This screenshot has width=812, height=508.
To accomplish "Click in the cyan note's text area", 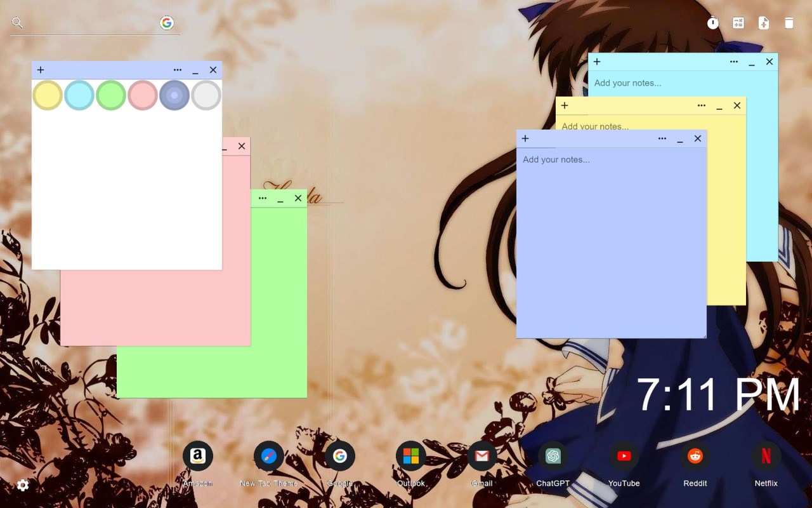I will pos(683,83).
